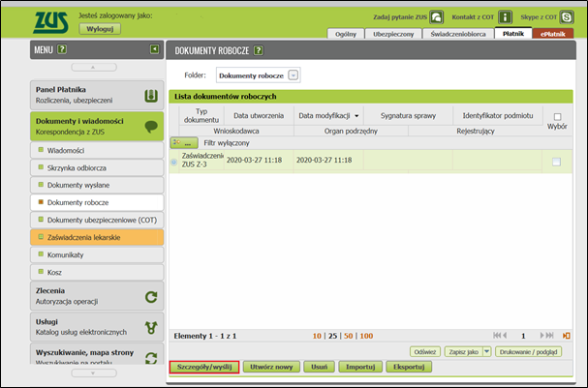Click the Wyloguj button
The height and width of the screenshot is (388, 588).
[x=100, y=29]
